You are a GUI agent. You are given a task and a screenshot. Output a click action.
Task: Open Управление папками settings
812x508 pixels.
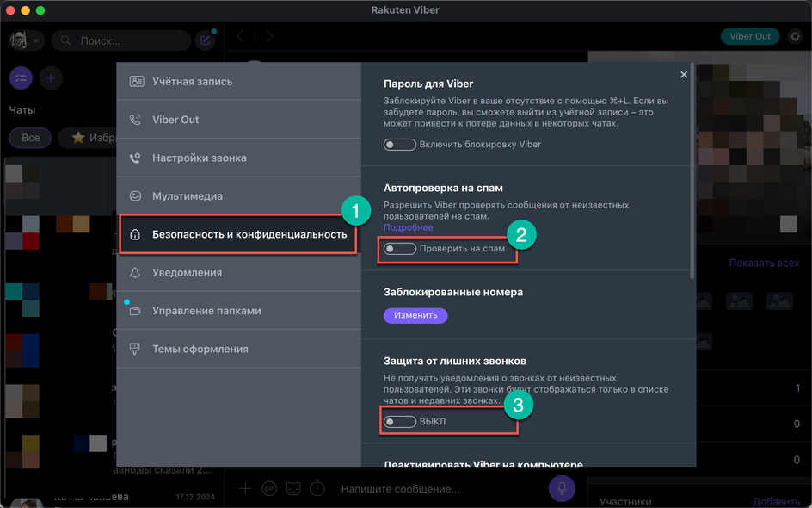coord(239,311)
